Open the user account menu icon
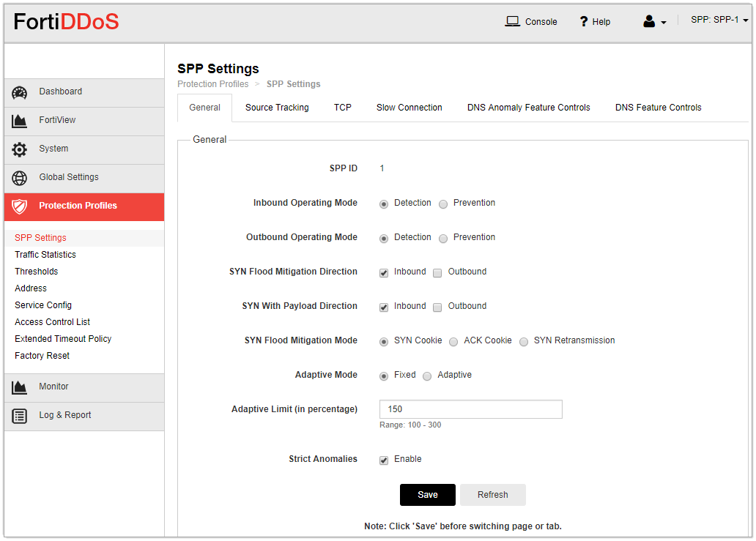 tap(654, 21)
